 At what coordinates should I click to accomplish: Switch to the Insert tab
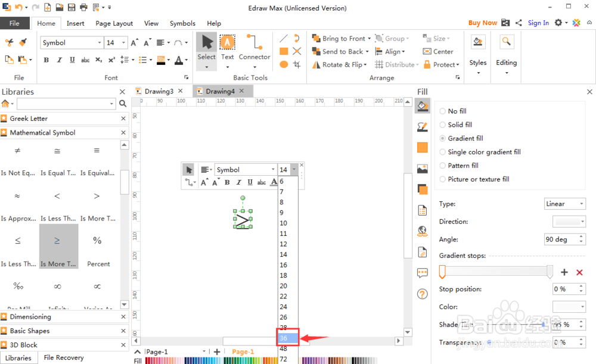tap(75, 23)
